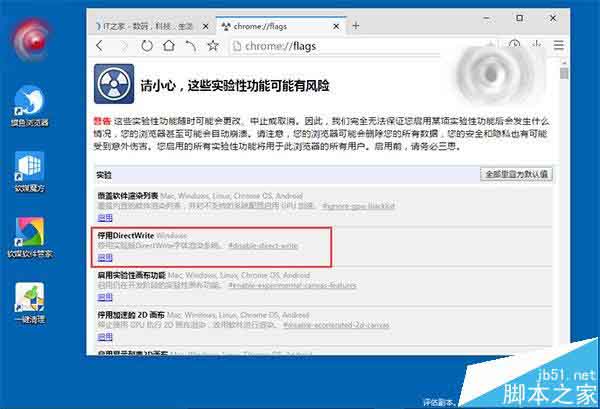Viewport: 600px width, 409px height.
Task: Click the red 警告 warning label
Action: (x=102, y=121)
